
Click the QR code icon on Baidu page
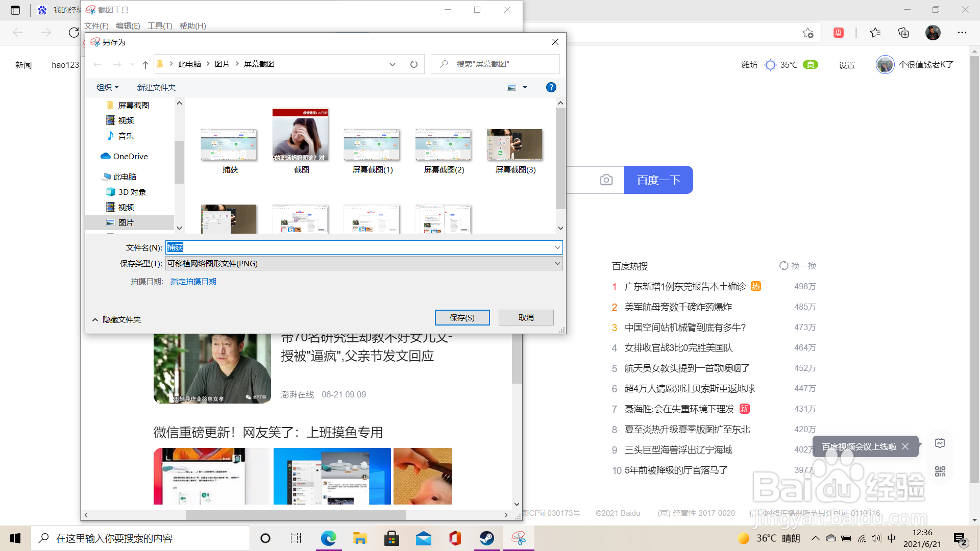coord(940,471)
